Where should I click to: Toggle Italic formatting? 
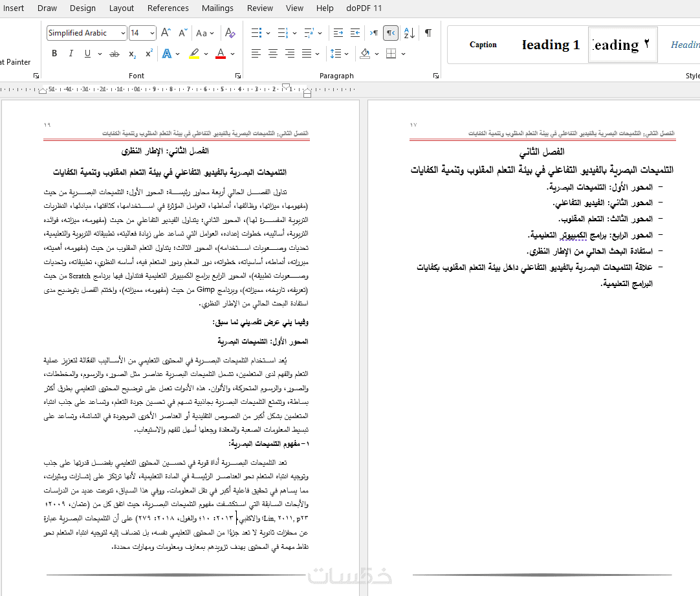point(71,54)
